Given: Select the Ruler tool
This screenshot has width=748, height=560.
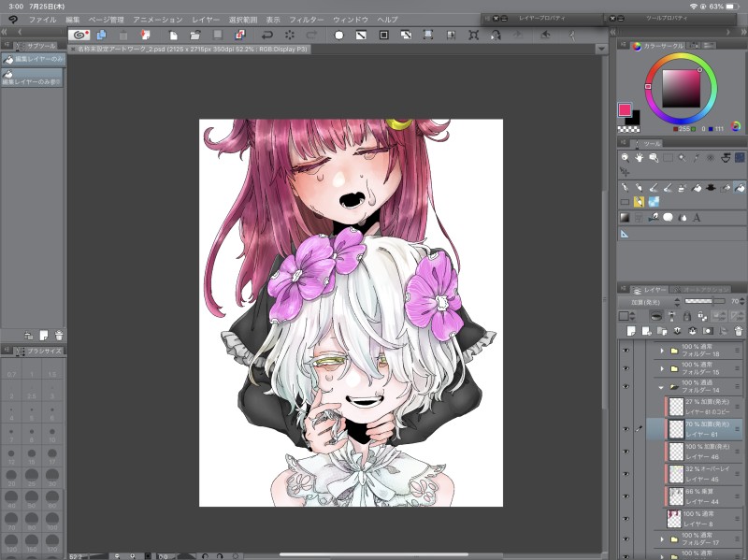Looking at the screenshot, I should (625, 233).
